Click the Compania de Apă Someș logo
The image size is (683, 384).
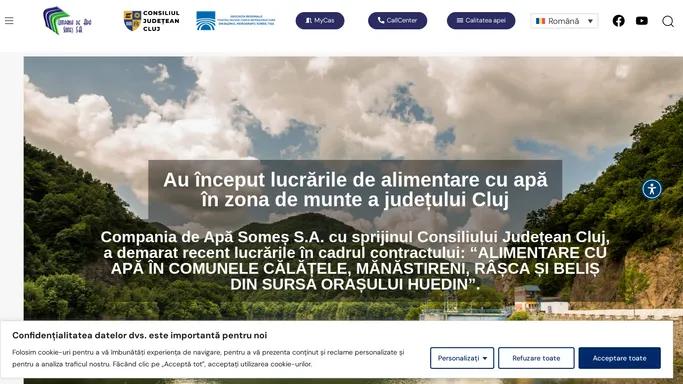pos(67,20)
